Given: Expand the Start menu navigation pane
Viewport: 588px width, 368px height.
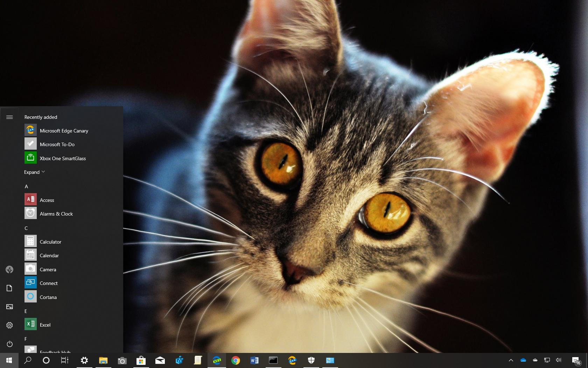Looking at the screenshot, I should [9, 117].
